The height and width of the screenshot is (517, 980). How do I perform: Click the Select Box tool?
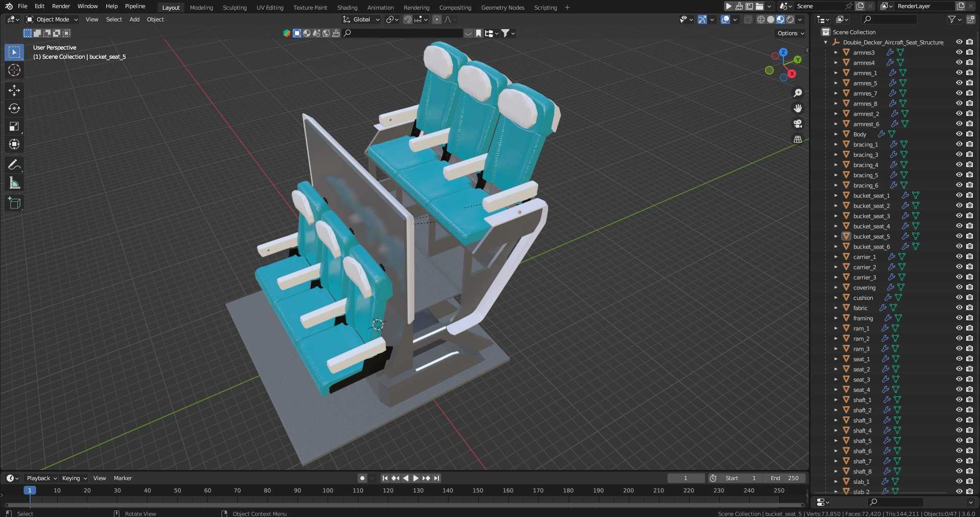[14, 52]
